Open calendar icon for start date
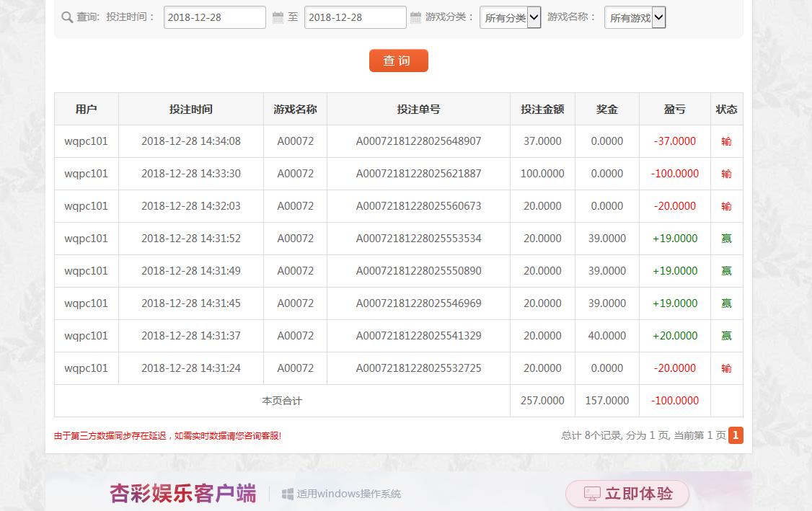The width and height of the screenshot is (812, 511). (278, 17)
